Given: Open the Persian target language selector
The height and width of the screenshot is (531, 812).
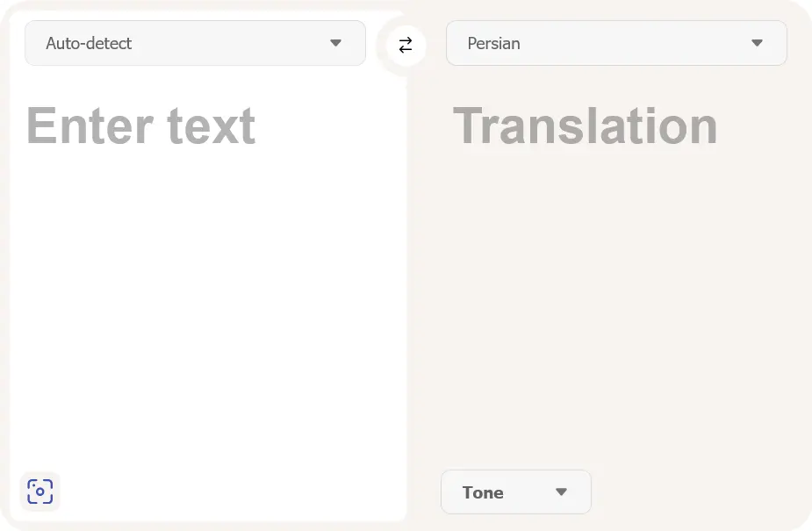Looking at the screenshot, I should click(616, 43).
